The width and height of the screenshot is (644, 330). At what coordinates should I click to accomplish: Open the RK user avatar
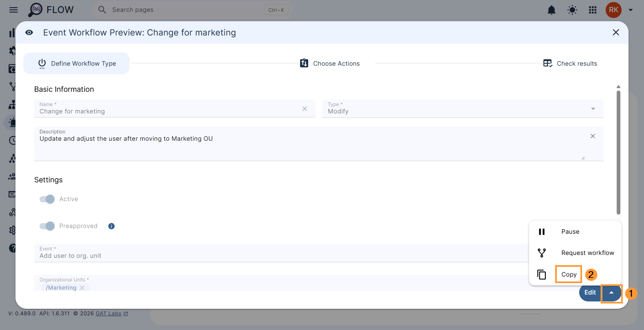click(613, 10)
